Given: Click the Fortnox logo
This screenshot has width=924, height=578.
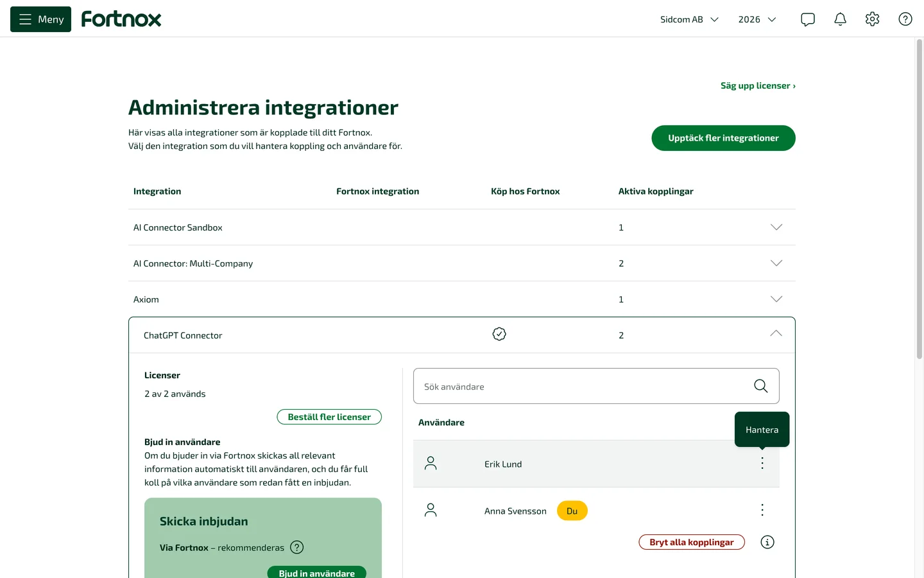Looking at the screenshot, I should pyautogui.click(x=121, y=19).
